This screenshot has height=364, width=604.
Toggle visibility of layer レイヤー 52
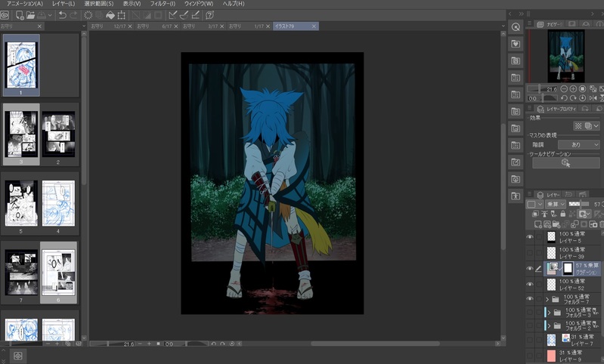click(530, 284)
